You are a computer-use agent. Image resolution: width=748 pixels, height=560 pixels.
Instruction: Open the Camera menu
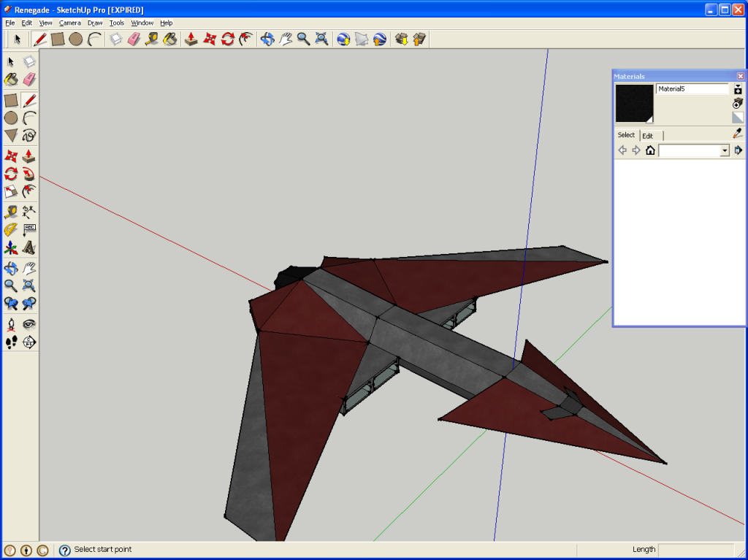(69, 23)
